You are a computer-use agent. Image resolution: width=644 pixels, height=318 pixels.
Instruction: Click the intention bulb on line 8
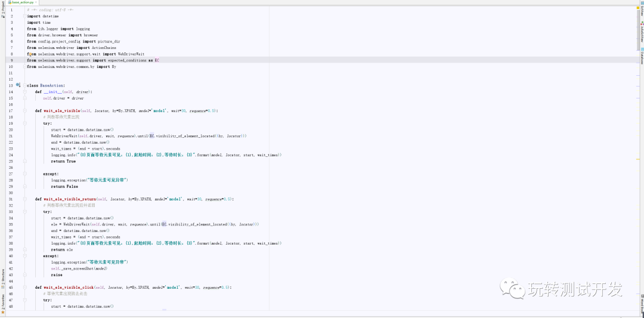29,54
